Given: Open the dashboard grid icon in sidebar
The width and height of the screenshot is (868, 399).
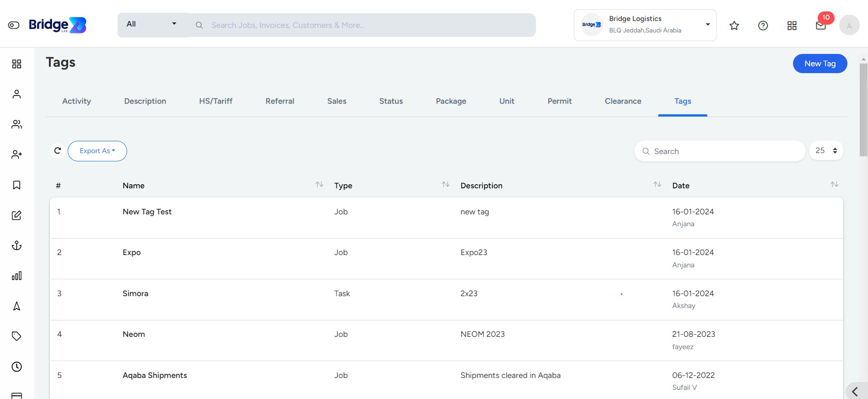Looking at the screenshot, I should [17, 64].
